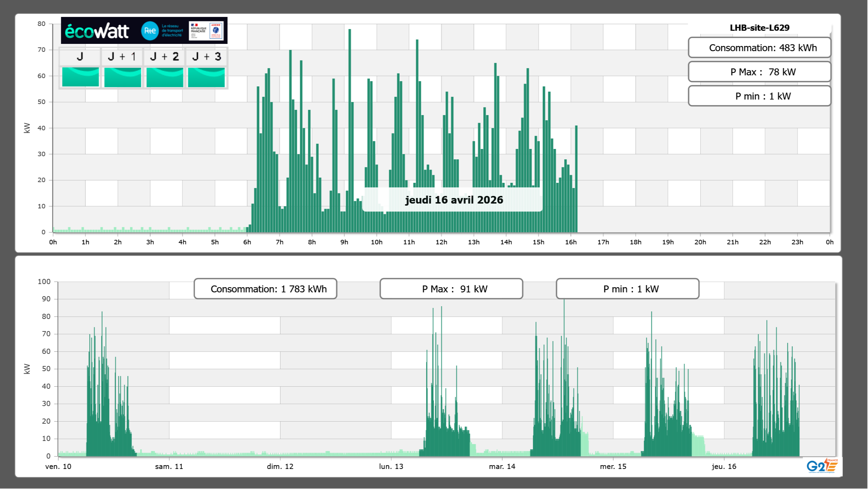Click the green J day signal tile
The image size is (868, 489).
(x=81, y=77)
